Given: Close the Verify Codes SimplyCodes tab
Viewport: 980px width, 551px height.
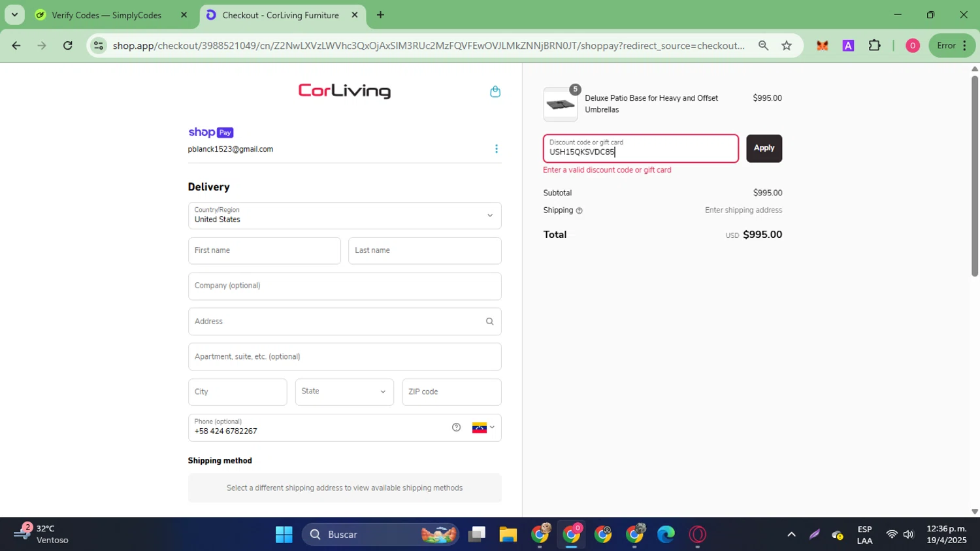Looking at the screenshot, I should [184, 14].
